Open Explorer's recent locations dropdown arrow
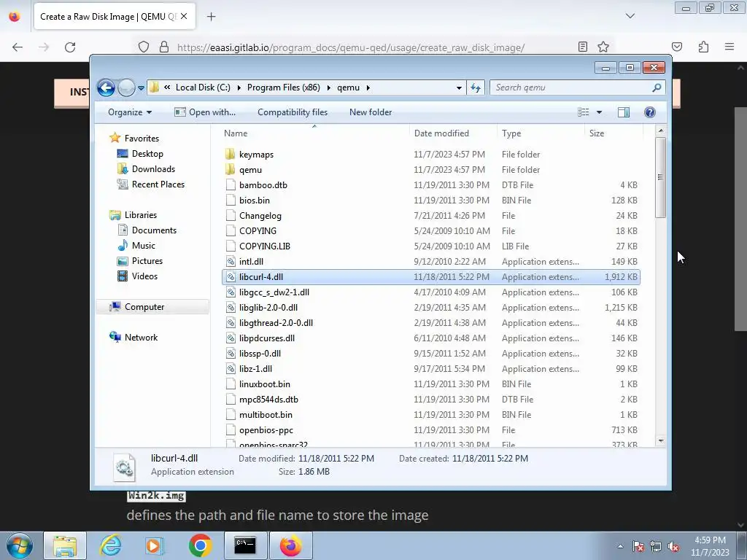Screen dimensions: 747x560 pyautogui.click(x=141, y=88)
